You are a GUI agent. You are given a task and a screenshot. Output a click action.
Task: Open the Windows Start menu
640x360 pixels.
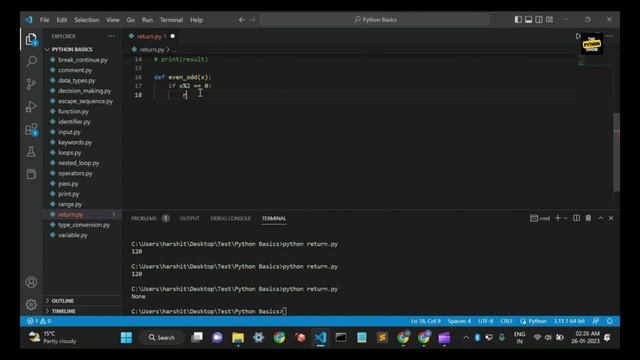click(x=126, y=338)
